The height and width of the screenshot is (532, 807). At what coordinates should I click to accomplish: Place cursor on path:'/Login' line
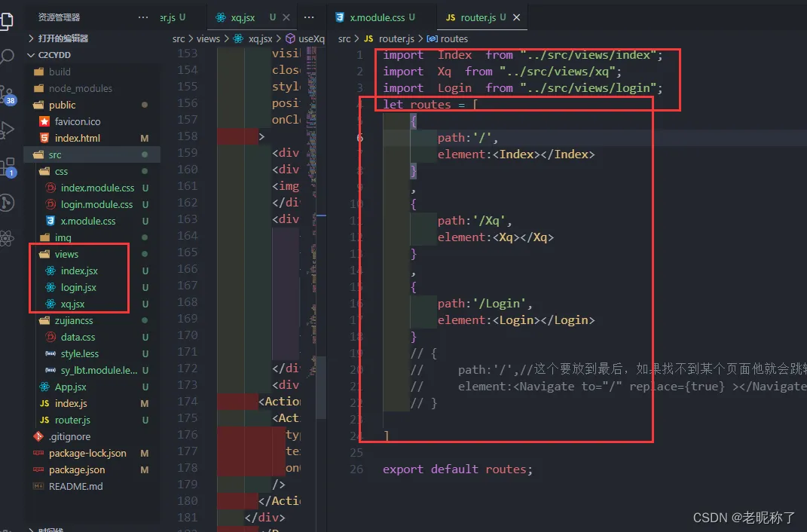pos(485,304)
